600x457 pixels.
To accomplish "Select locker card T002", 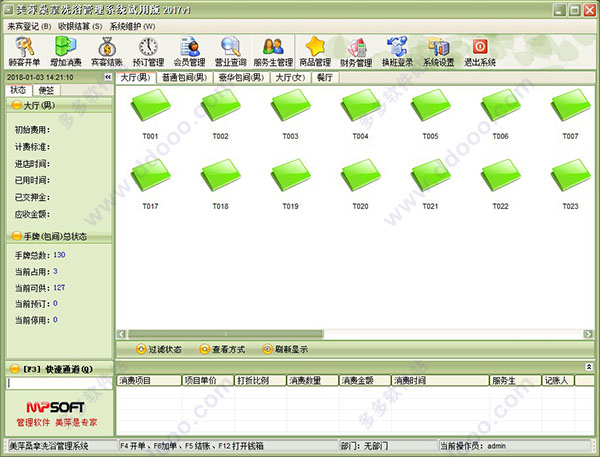I will [x=220, y=114].
